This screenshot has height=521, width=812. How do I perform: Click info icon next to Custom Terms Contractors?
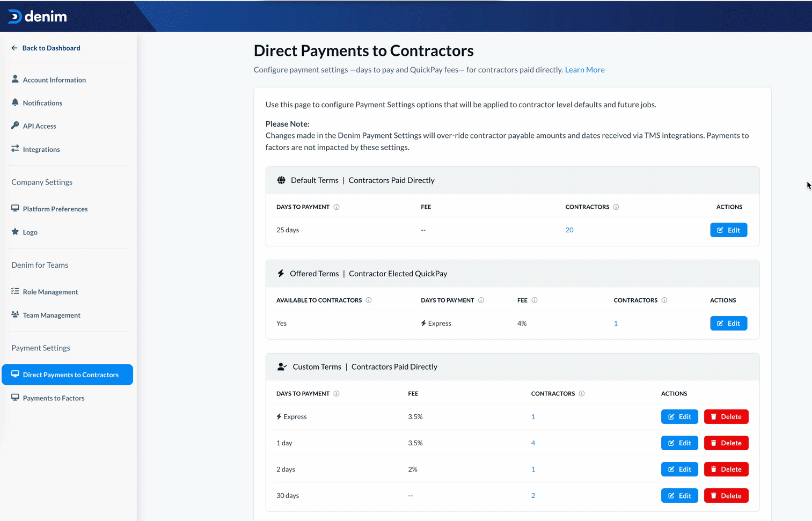582,394
